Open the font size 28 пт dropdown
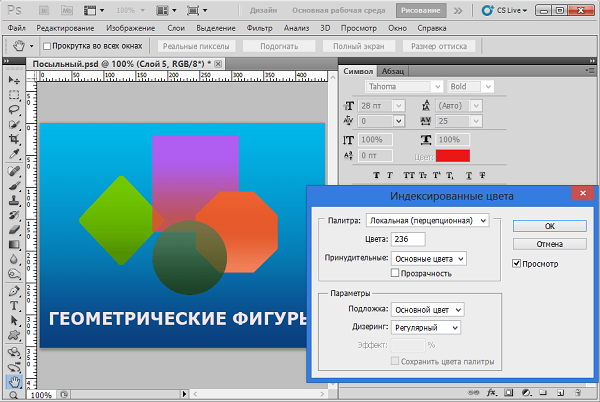The image size is (600, 402). click(398, 106)
